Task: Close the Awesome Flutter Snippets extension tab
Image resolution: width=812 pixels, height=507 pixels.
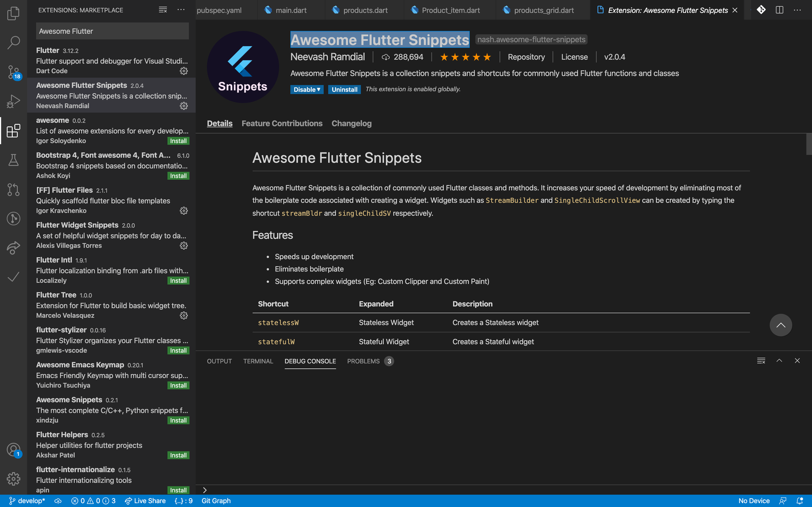Action: (x=735, y=10)
